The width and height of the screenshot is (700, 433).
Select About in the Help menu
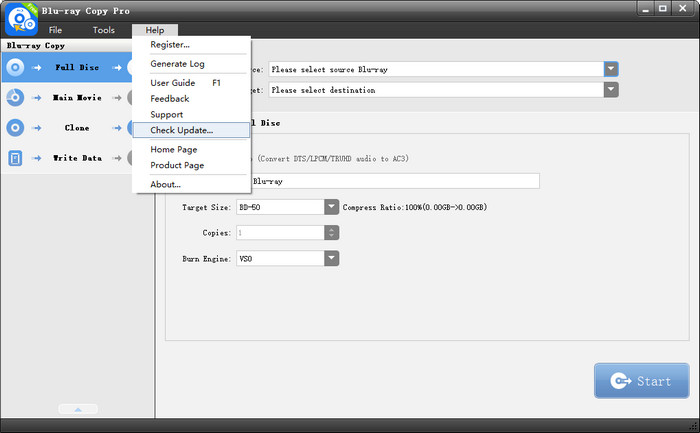click(x=166, y=184)
